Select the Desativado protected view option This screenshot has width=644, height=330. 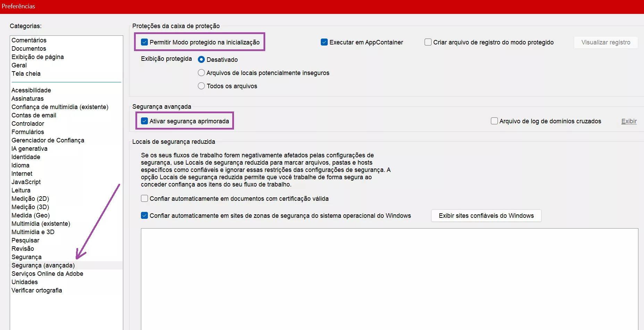201,59
